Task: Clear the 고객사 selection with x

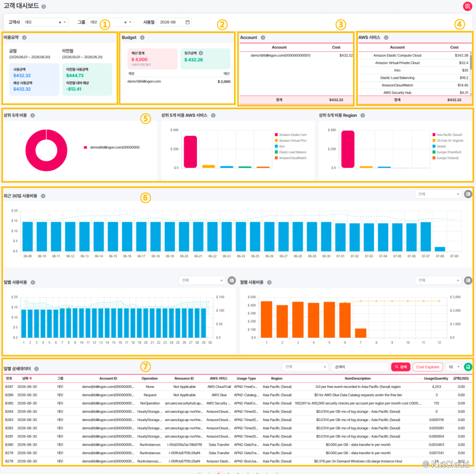Action: pyautogui.click(x=60, y=22)
